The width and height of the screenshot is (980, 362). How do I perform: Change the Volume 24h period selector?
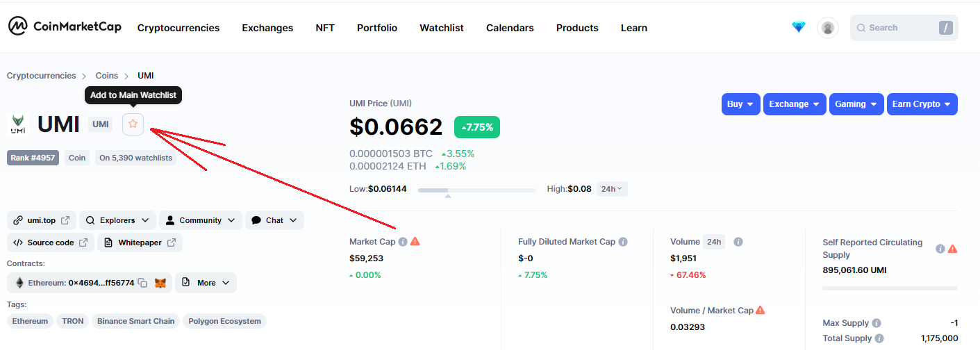pos(713,242)
